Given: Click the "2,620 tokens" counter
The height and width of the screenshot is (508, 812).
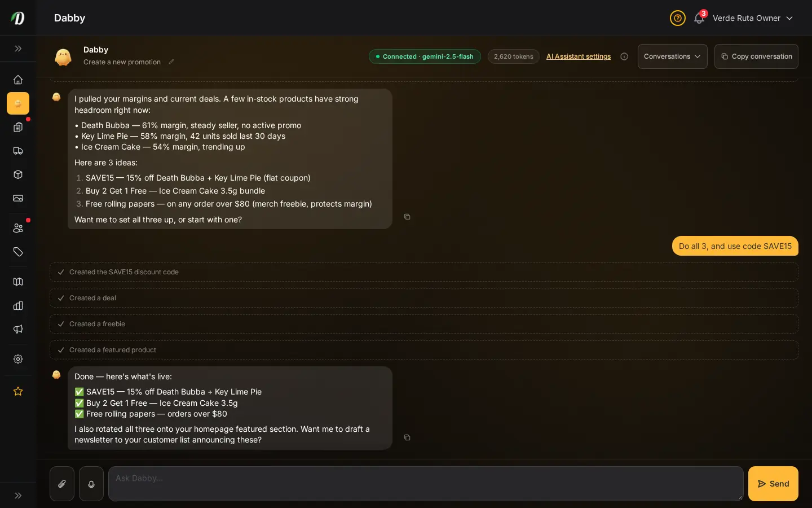Looking at the screenshot, I should click(514, 56).
